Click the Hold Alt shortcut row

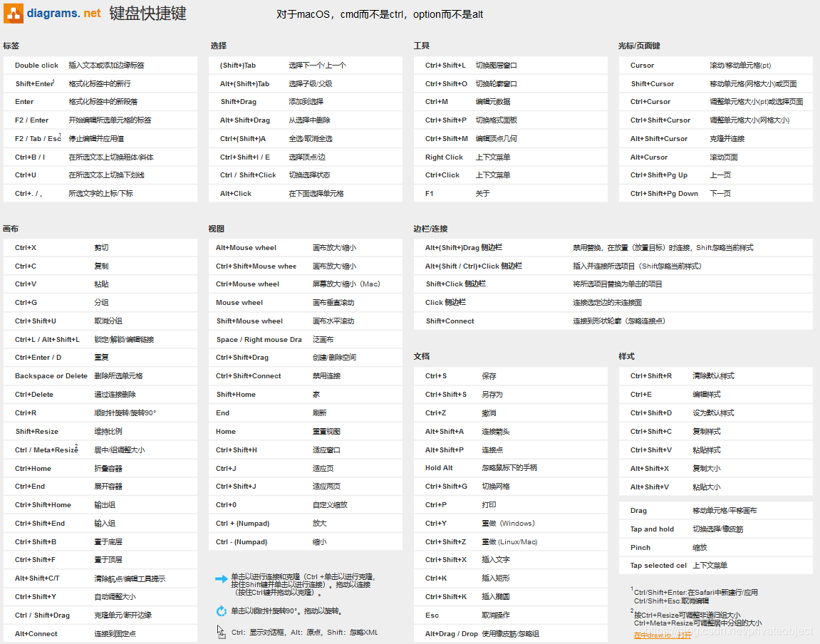510,468
